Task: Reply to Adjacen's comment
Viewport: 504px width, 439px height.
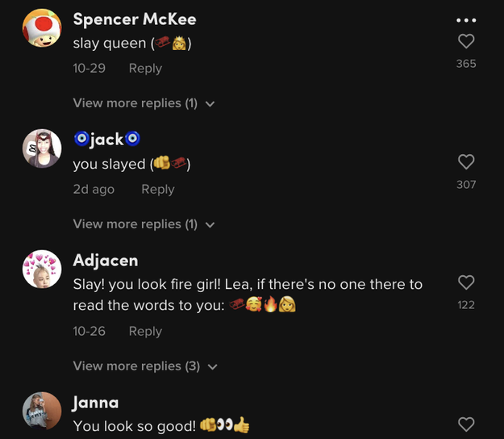Action: [145, 331]
